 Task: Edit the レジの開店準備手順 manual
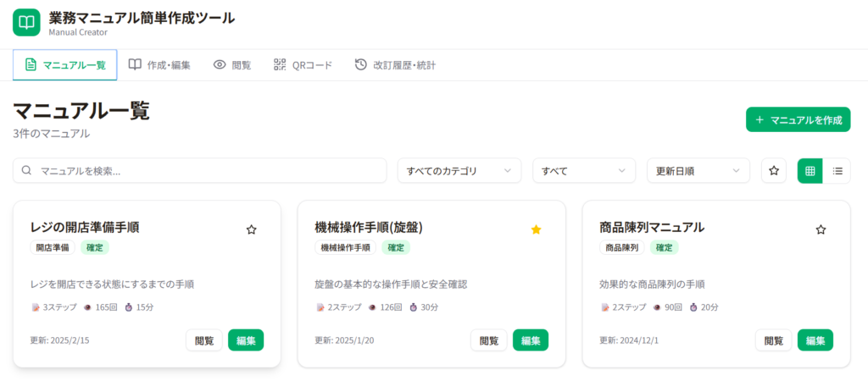[246, 340]
